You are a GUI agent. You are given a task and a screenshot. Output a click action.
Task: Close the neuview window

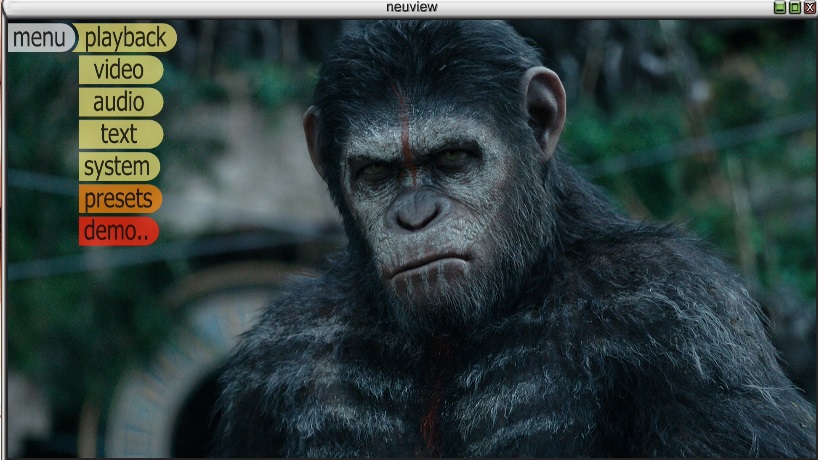point(810,7)
